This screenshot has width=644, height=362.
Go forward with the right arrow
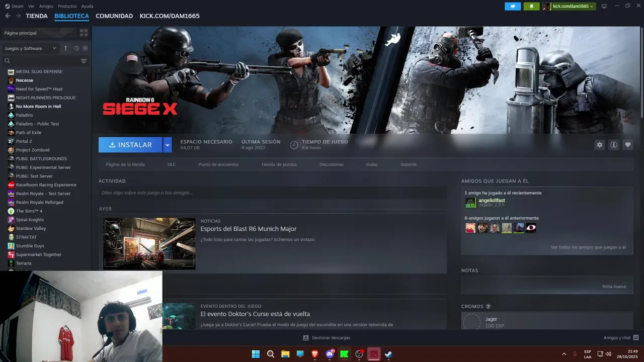tap(18, 16)
